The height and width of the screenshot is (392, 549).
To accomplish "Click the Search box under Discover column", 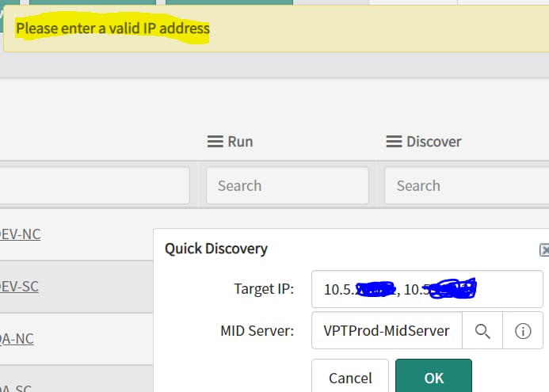I will [x=467, y=185].
